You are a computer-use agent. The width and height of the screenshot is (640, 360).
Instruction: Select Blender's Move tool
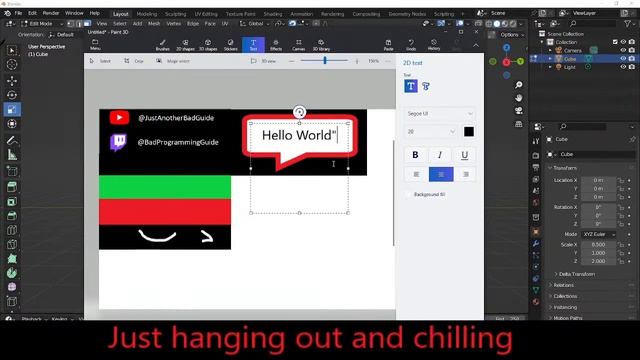pos(12,80)
